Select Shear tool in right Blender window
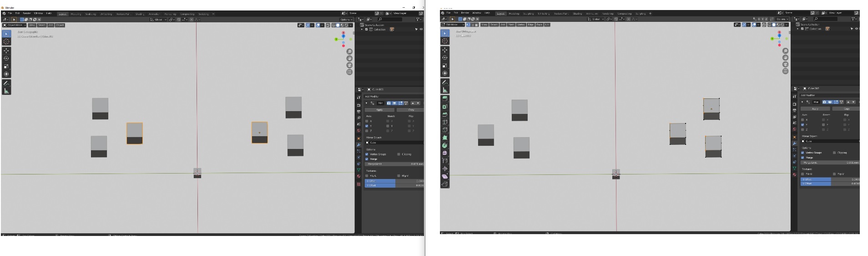The image size is (868, 256). (x=445, y=176)
